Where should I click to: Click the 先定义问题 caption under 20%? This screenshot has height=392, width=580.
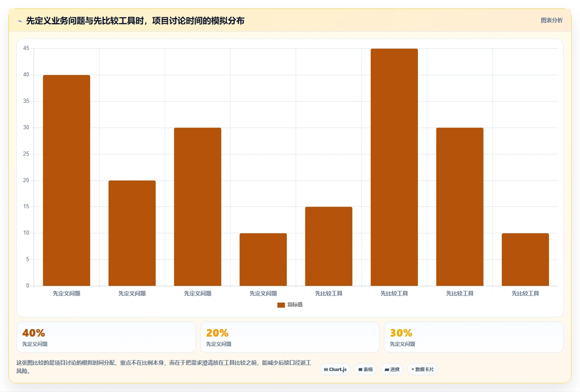219,344
